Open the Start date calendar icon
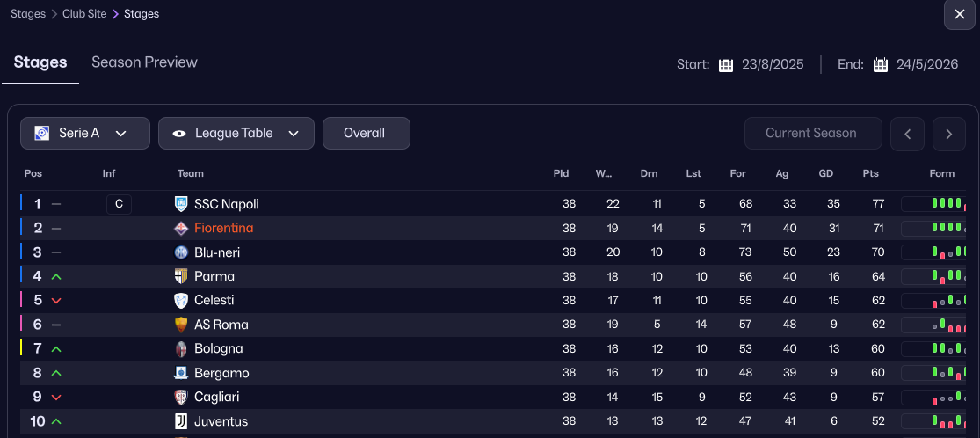The image size is (980, 438). [x=726, y=64]
